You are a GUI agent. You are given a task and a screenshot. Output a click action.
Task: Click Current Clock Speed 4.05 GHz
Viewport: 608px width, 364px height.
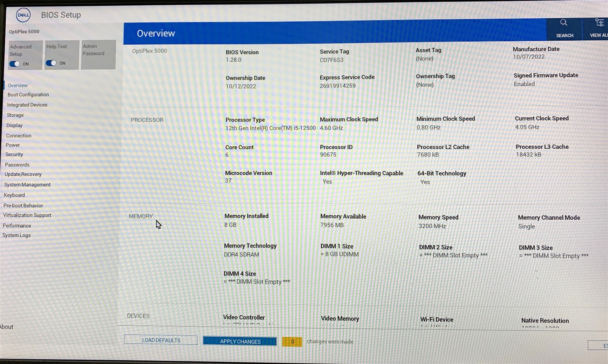coord(527,127)
